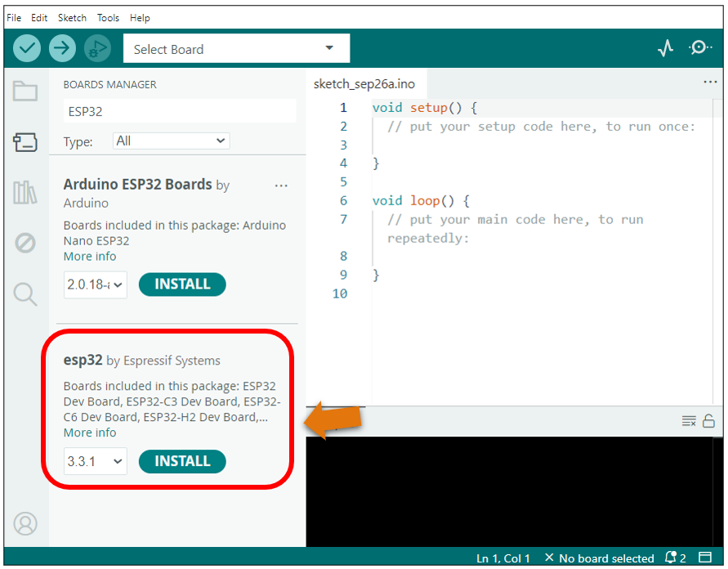Open the user account profile icon
Image resolution: width=728 pixels, height=569 pixels.
[x=25, y=523]
